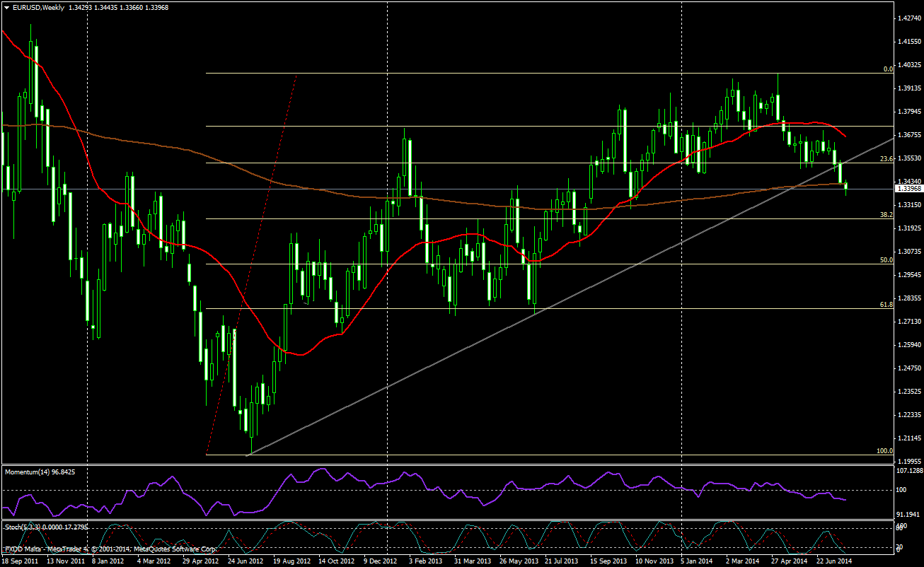
Task: Select the current price marker 1.33968
Action: tap(908, 189)
